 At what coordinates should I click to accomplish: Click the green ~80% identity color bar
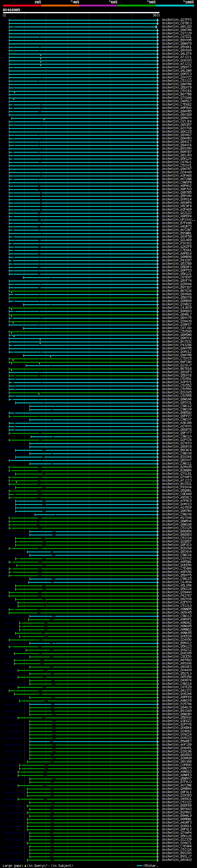click(136, 6)
